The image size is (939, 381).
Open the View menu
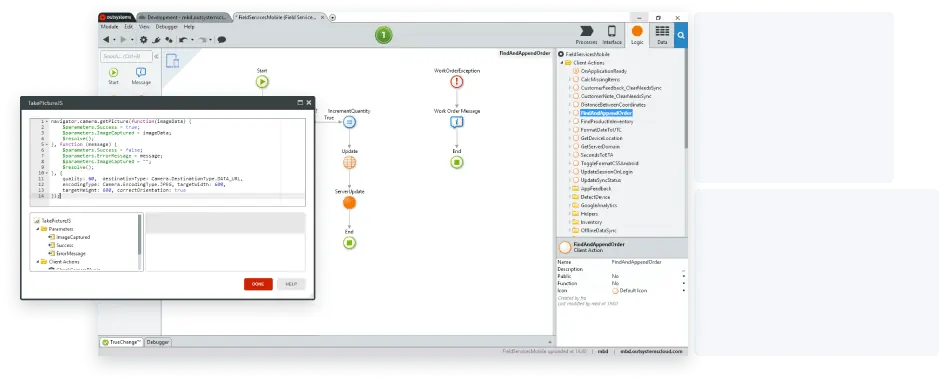[144, 27]
